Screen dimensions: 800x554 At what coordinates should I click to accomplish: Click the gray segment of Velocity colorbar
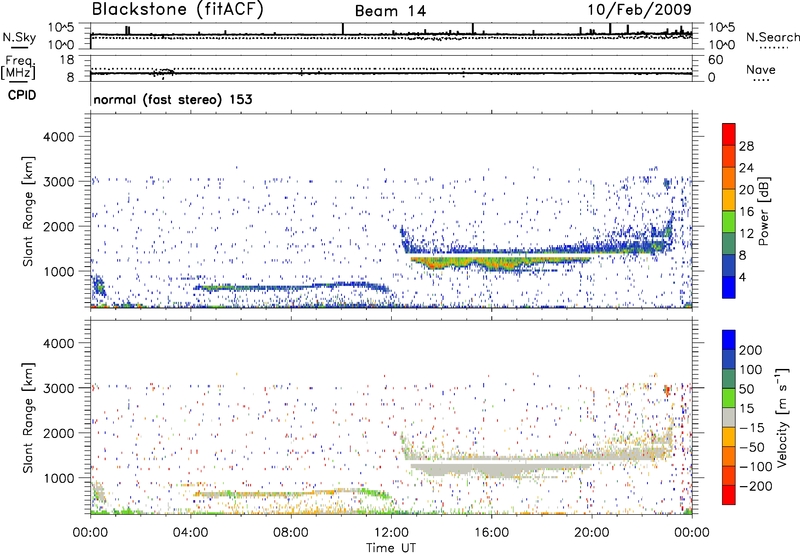(x=729, y=417)
